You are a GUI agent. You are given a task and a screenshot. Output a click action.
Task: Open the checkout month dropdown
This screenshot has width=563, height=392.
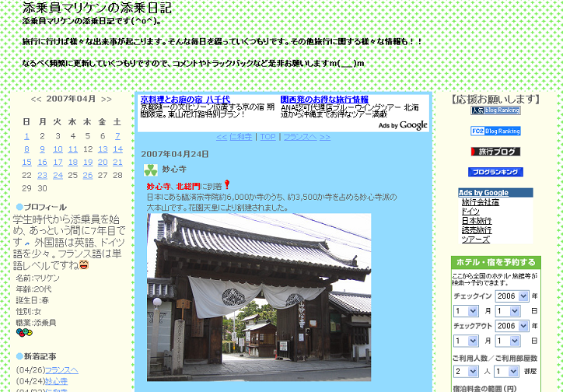pos(466,341)
